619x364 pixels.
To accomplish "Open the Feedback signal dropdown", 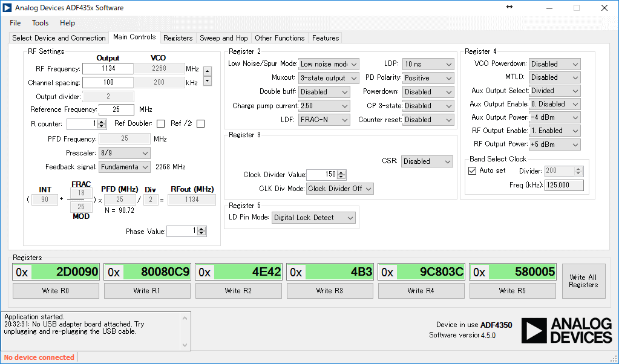I will pyautogui.click(x=125, y=167).
